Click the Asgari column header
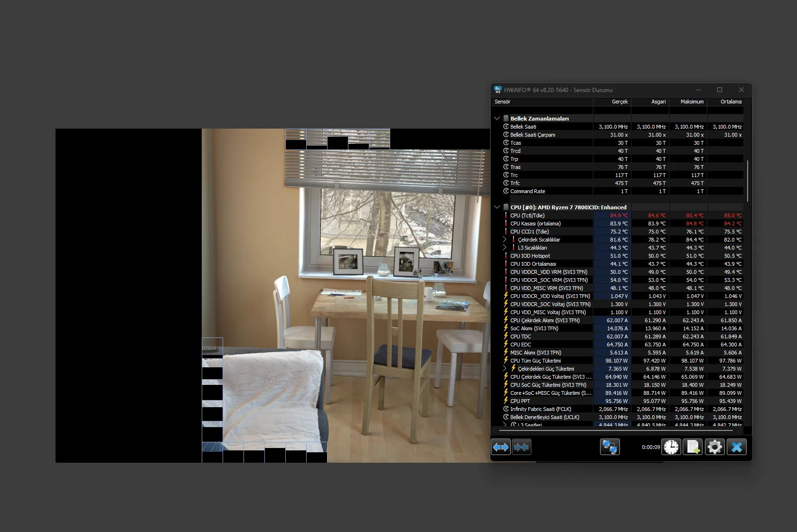 [x=650, y=102]
